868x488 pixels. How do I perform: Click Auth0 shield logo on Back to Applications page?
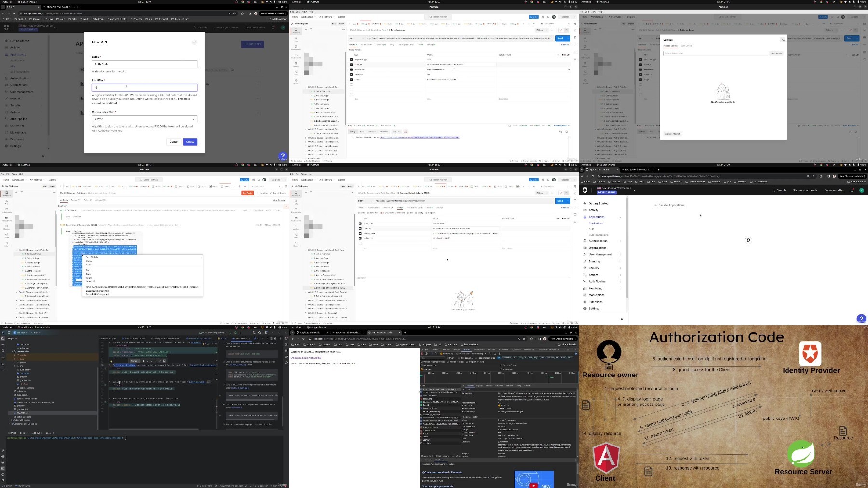click(x=585, y=190)
